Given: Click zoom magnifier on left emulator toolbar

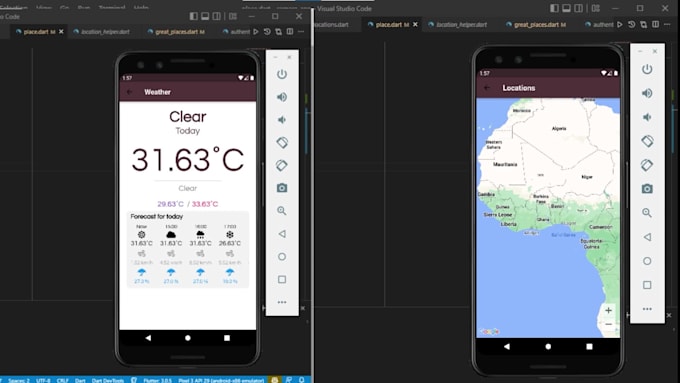Looking at the screenshot, I should [282, 211].
